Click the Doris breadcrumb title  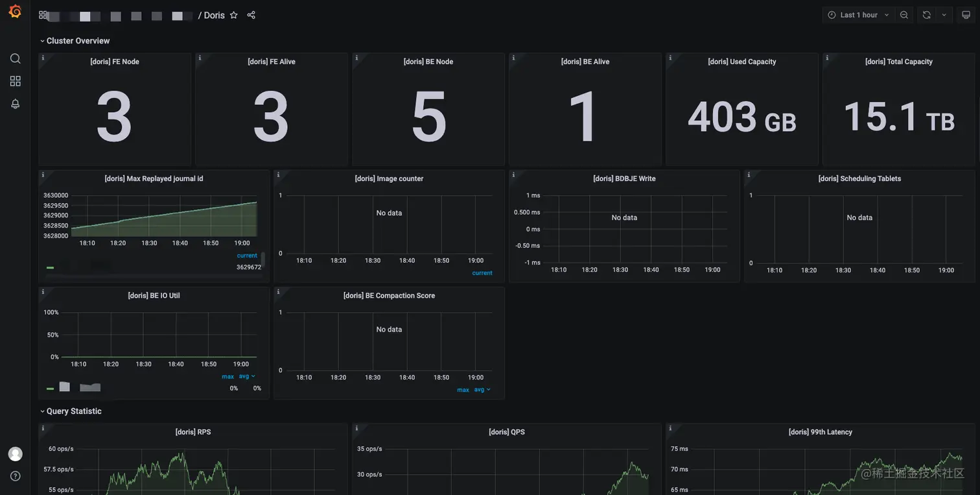(214, 15)
